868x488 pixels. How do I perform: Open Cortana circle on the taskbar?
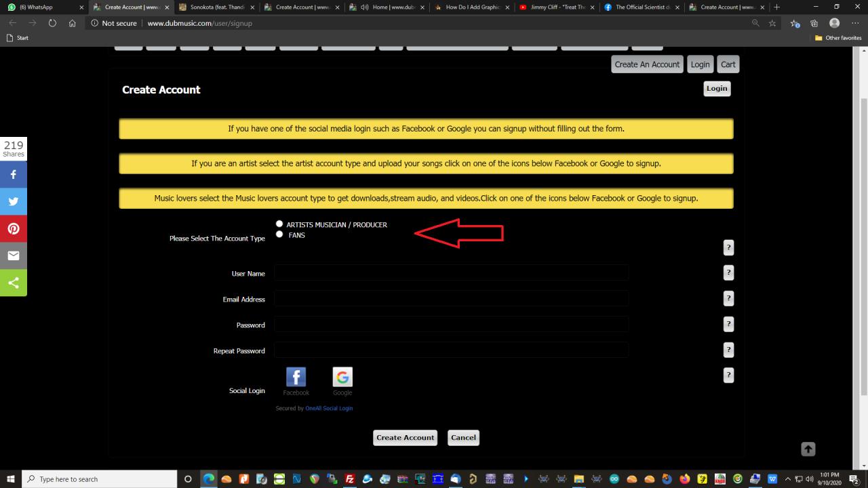click(x=189, y=479)
